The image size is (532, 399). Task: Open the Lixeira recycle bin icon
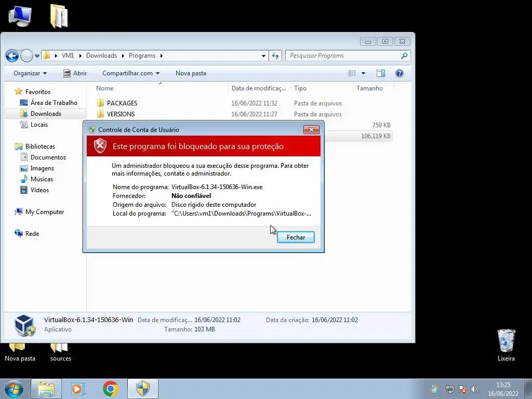click(x=506, y=345)
